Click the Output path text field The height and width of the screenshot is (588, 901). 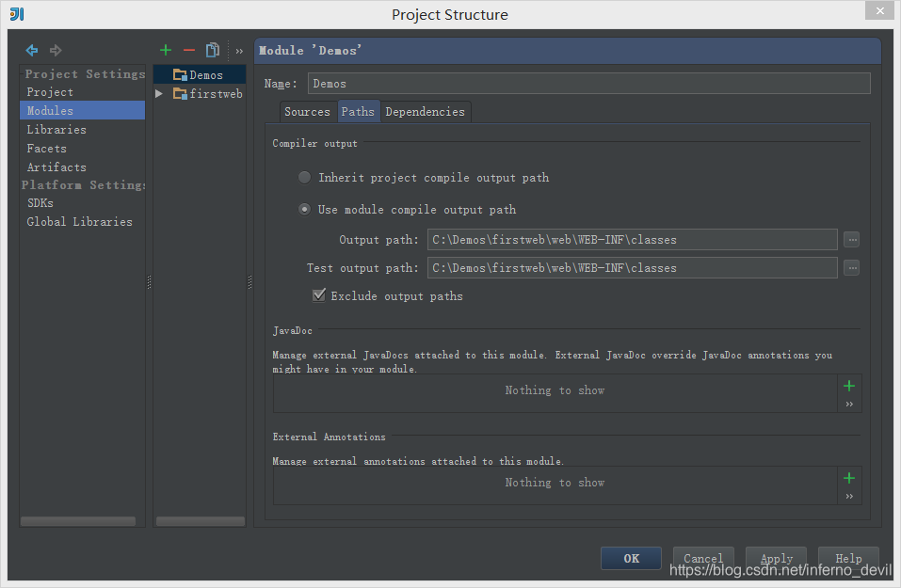(632, 240)
